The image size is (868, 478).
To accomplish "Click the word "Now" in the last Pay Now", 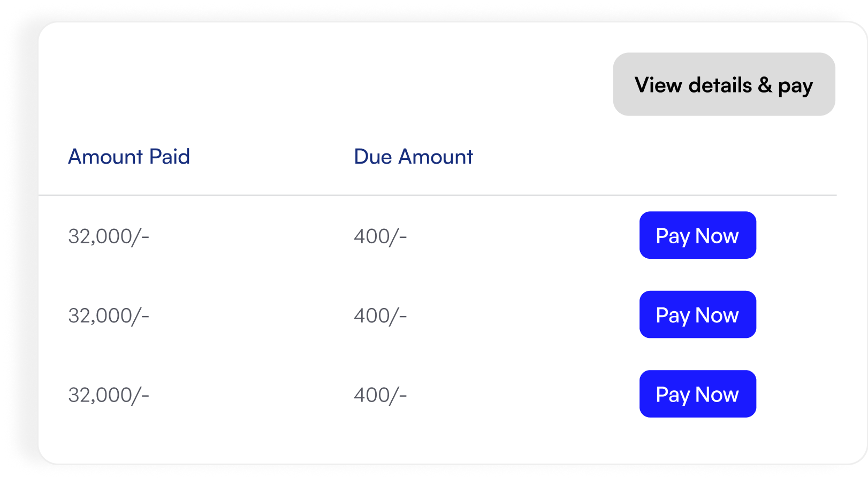I will [717, 395].
